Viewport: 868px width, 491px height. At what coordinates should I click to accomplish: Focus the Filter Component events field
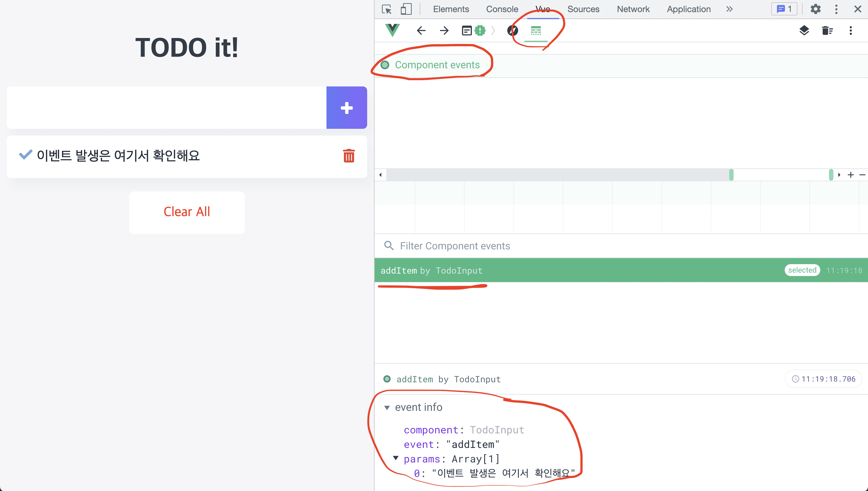tap(621, 246)
